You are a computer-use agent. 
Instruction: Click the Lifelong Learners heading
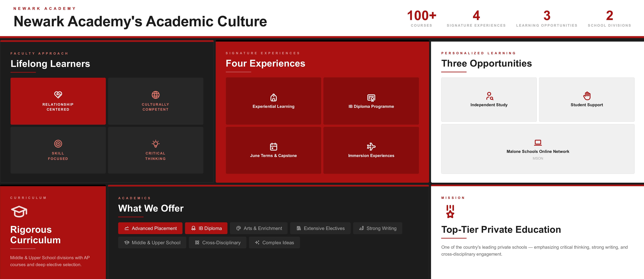50,64
